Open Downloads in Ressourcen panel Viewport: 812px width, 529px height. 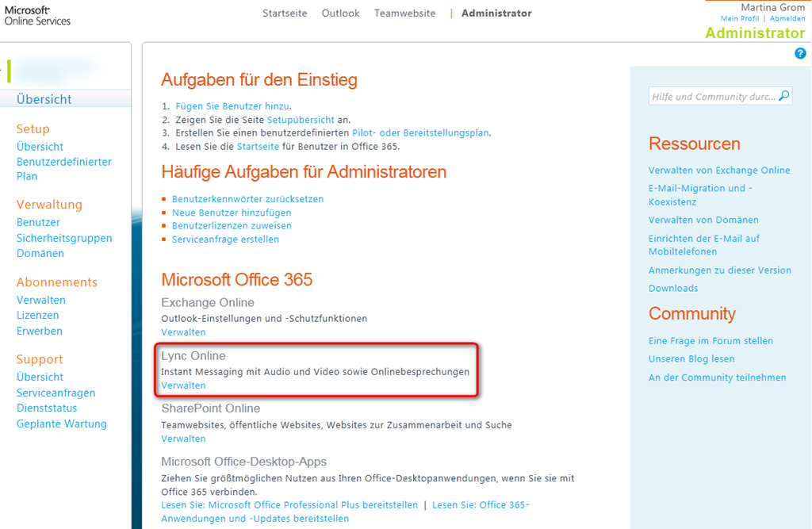point(673,289)
